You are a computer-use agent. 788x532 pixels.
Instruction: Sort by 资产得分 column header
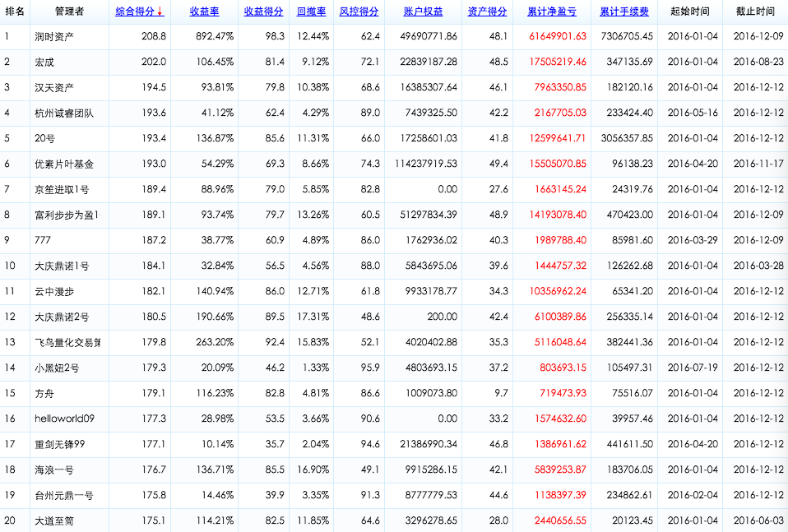coord(487,12)
